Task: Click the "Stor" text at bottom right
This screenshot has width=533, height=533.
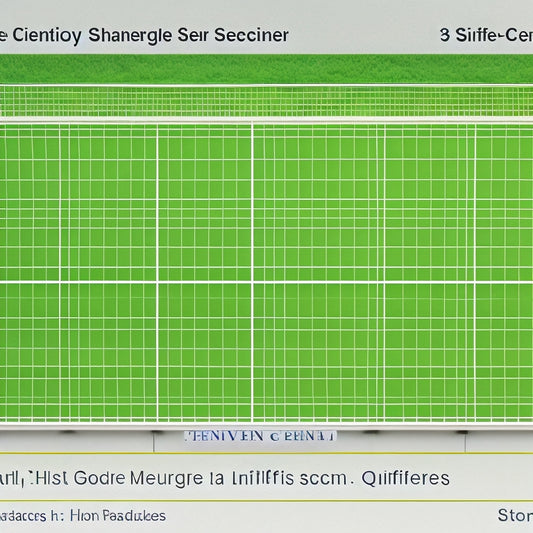Action: tap(515, 515)
